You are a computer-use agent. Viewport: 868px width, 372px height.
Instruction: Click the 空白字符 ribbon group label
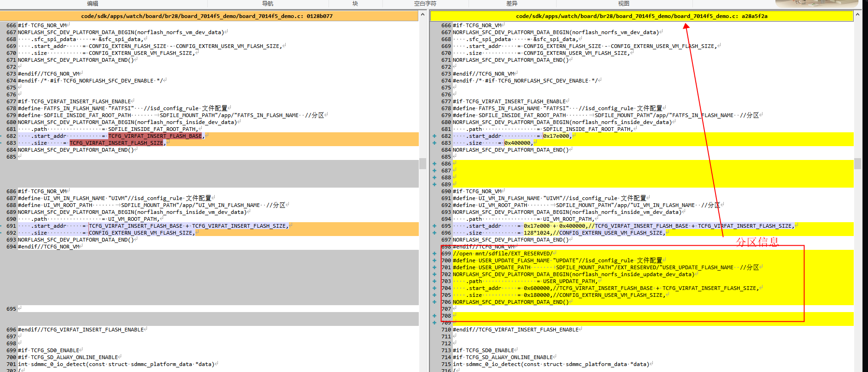pyautogui.click(x=425, y=4)
